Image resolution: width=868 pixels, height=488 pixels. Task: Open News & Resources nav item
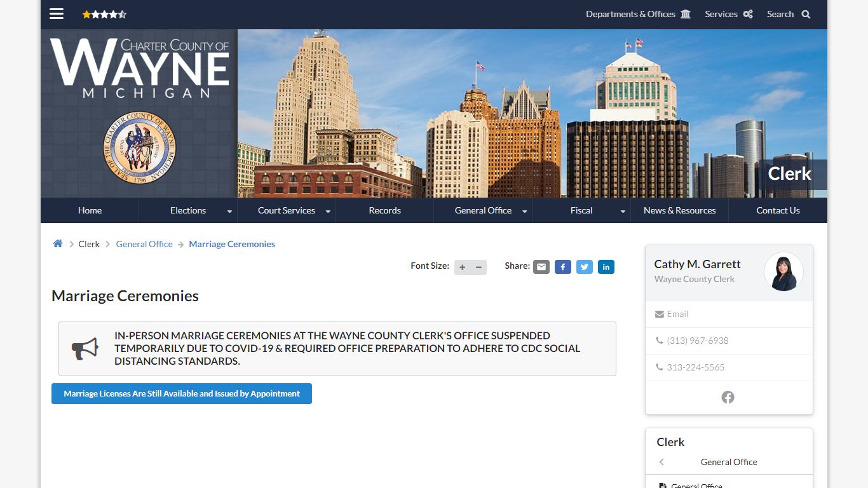coord(680,210)
